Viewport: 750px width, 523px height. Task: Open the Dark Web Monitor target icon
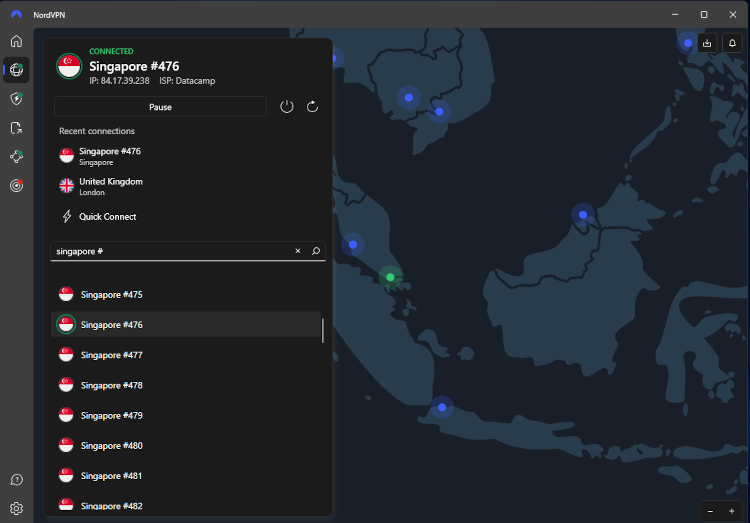click(x=16, y=186)
